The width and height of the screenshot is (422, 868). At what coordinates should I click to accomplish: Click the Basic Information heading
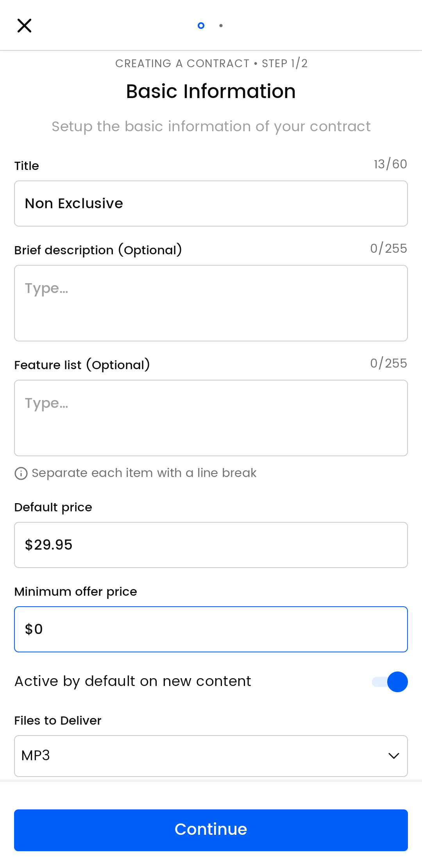click(211, 91)
